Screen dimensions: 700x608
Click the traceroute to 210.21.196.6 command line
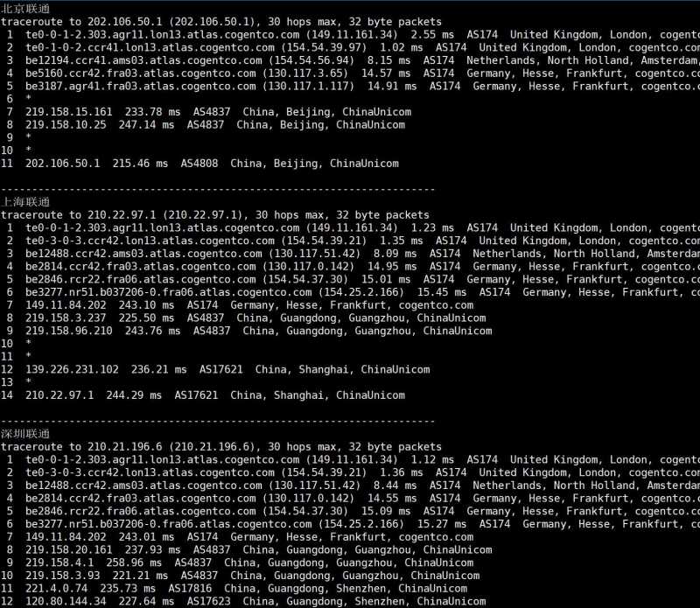pyautogui.click(x=221, y=447)
